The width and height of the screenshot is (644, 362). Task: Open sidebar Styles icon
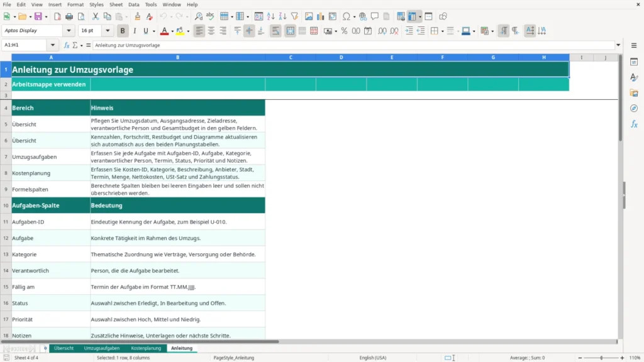coord(634,77)
